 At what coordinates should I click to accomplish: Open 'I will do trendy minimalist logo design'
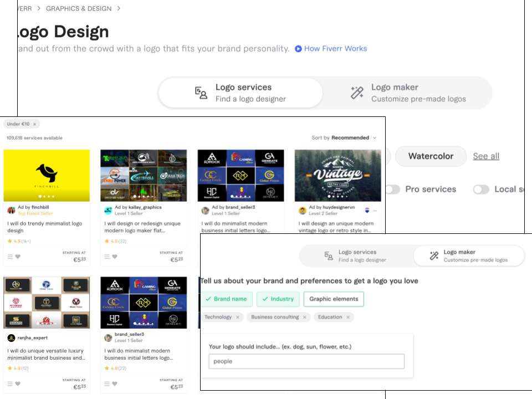click(x=45, y=227)
